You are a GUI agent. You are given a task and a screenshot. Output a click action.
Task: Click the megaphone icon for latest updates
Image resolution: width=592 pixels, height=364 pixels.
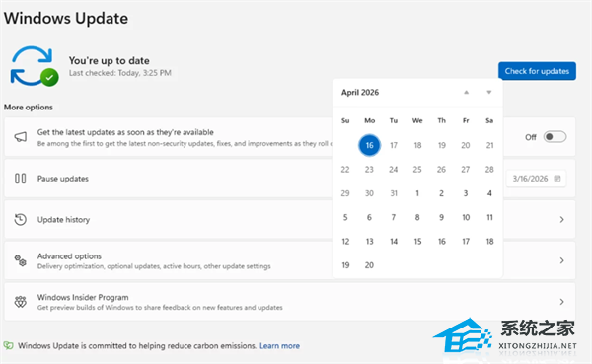[21, 137]
